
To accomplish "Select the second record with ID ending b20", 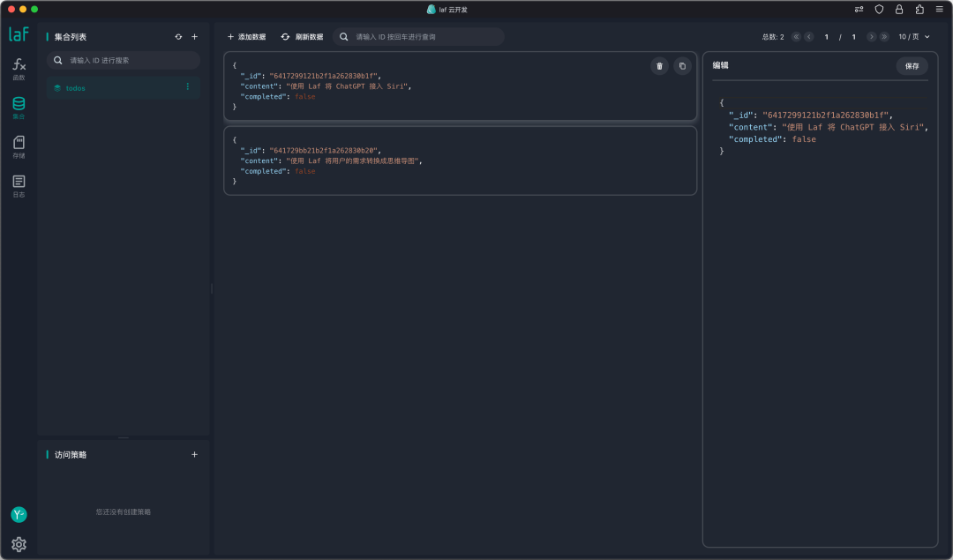I will tap(460, 161).
